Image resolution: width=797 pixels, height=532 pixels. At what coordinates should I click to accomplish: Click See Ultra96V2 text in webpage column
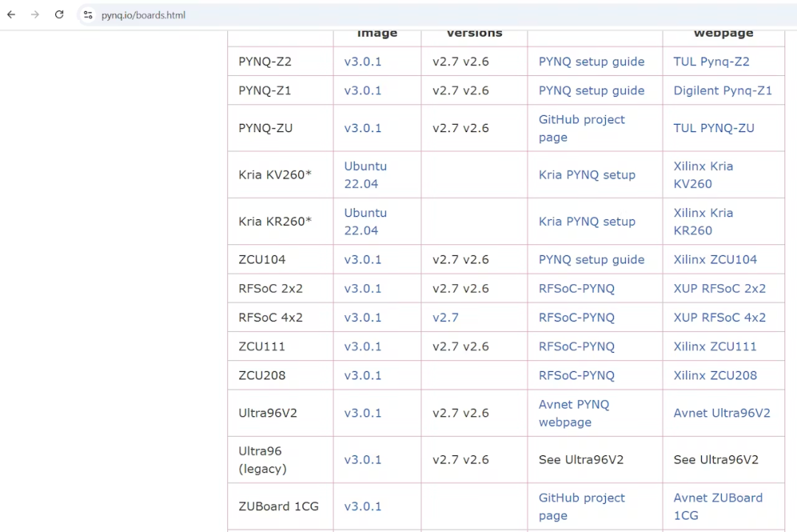[x=716, y=460]
